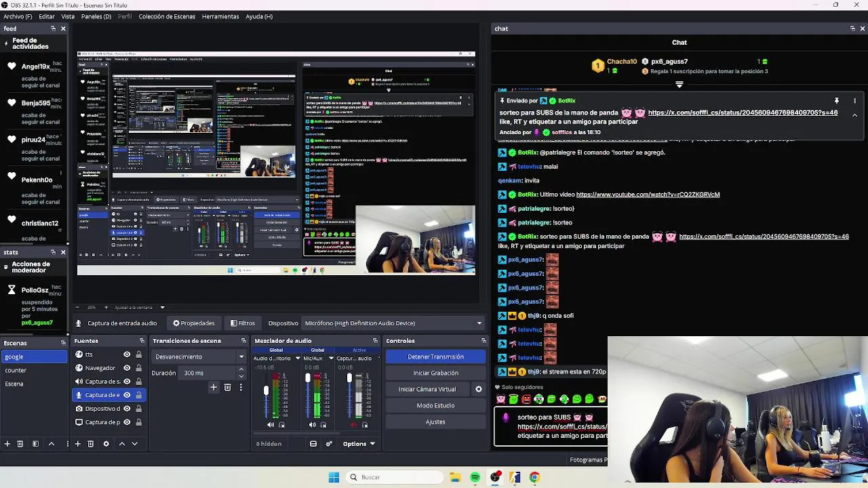Move source up in the Fuentes toolbar
Screen dimensions: 868x488
pos(122,444)
